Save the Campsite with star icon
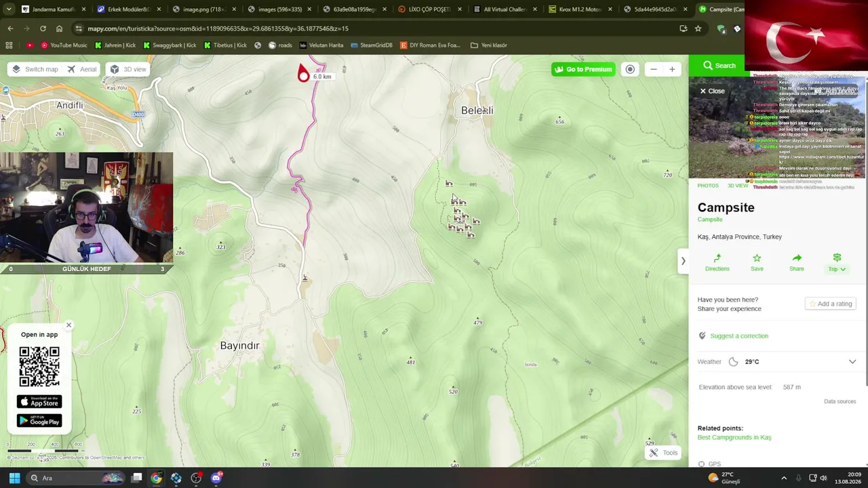Image resolution: width=868 pixels, height=488 pixels. 757,262
